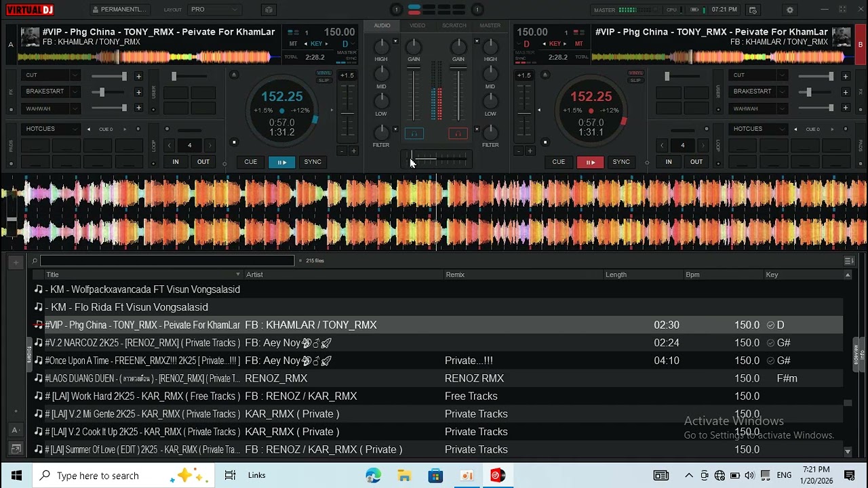
Task: Eject track from left deck
Action: 234,75
